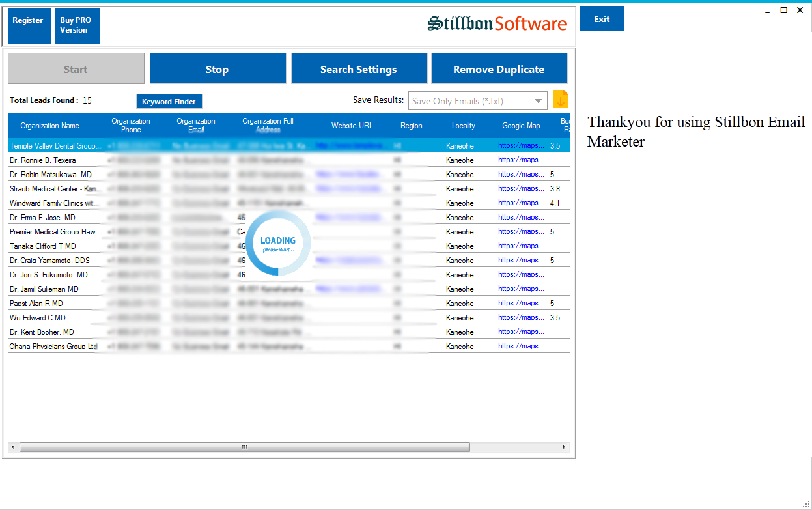This screenshot has height=510, width=812.
Task: Click the Website URL column header
Action: click(352, 126)
